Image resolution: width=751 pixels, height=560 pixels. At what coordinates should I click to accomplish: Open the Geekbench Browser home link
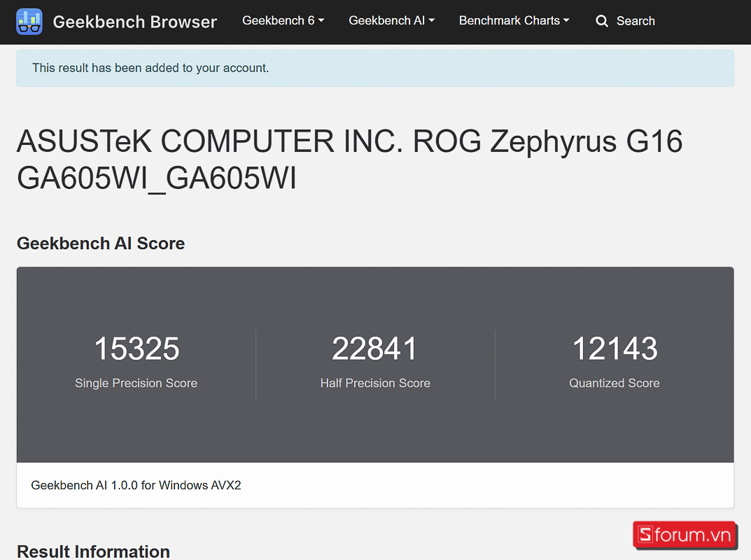[x=134, y=22]
